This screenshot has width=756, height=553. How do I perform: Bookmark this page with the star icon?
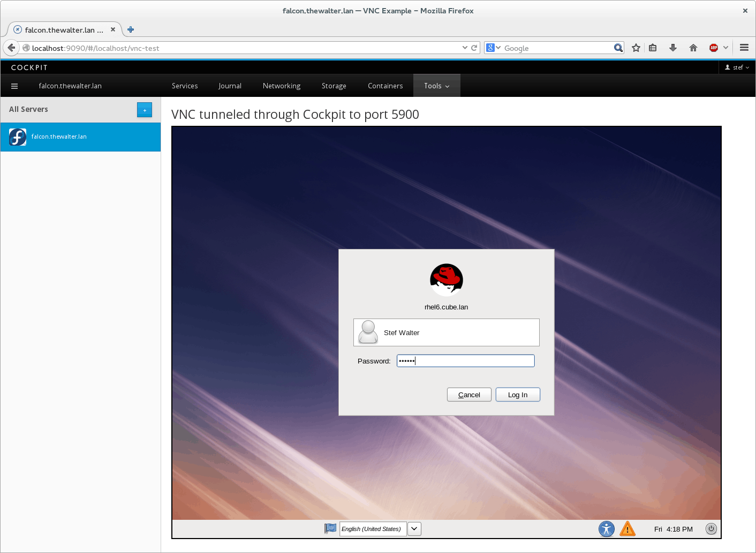(x=636, y=48)
